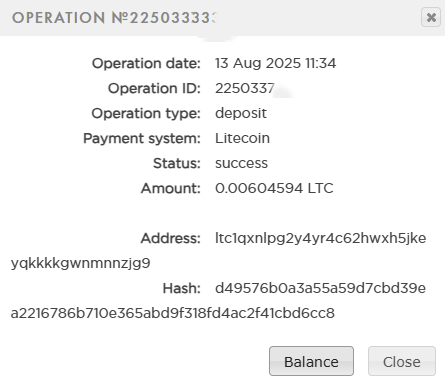Click the hash second line ending cbd6cc8
The image size is (445, 382).
(173, 313)
